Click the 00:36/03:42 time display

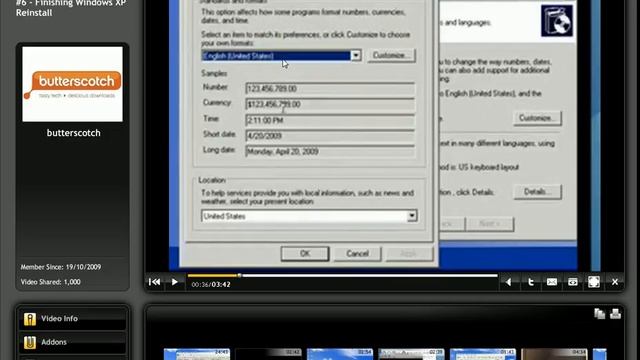[211, 284]
